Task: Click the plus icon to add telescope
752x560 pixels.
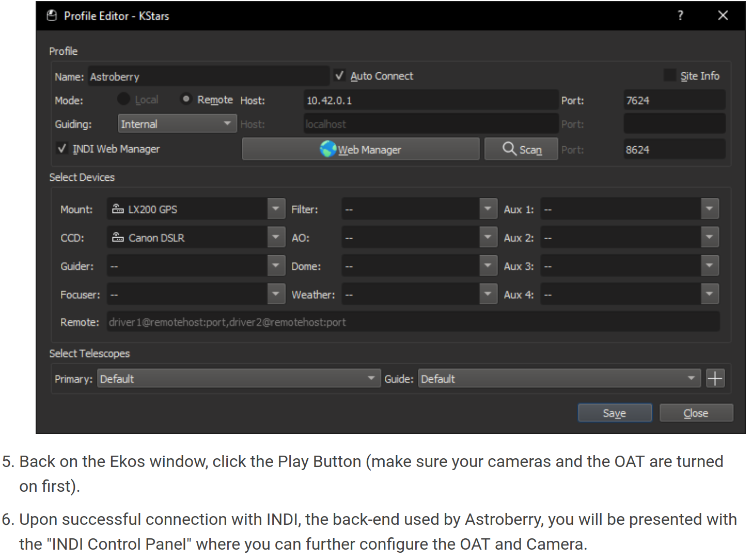Action: point(715,379)
